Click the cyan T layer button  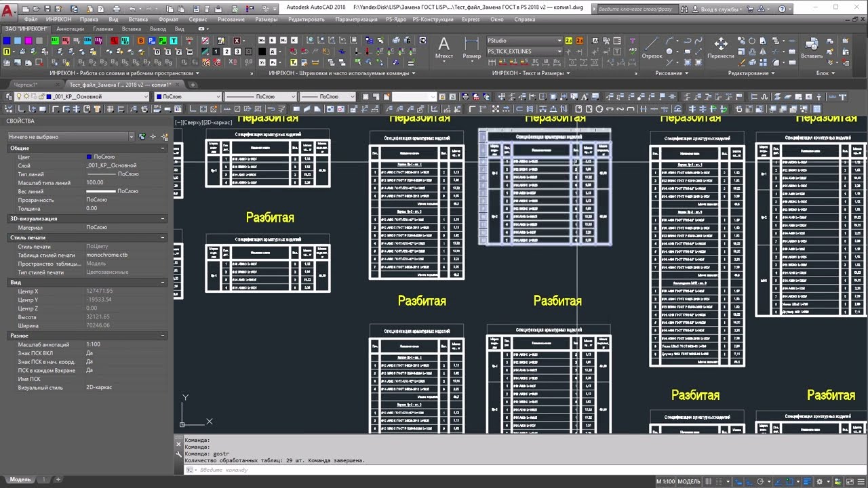(x=174, y=41)
